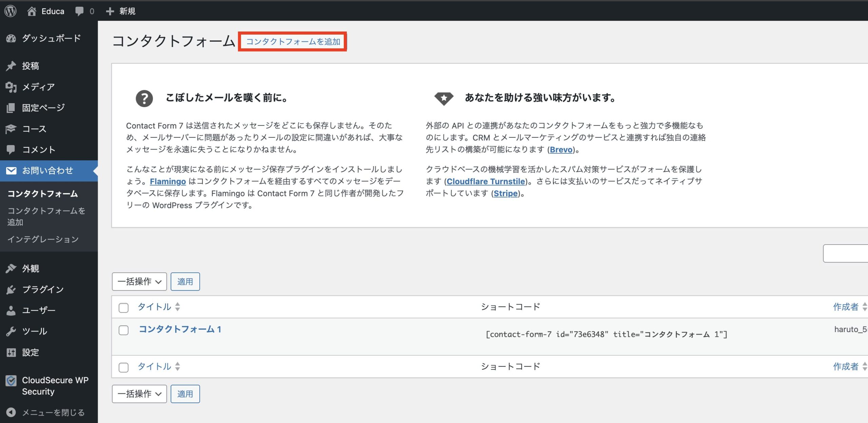Image resolution: width=868 pixels, height=423 pixels.
Task: Open the bottom 一括操作 dropdown
Action: tap(139, 394)
